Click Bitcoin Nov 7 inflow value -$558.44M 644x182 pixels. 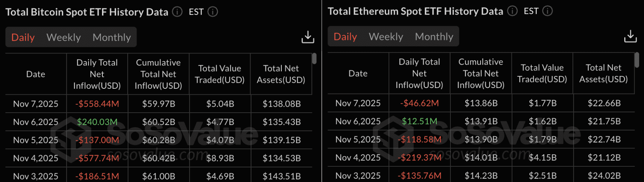coord(97,104)
